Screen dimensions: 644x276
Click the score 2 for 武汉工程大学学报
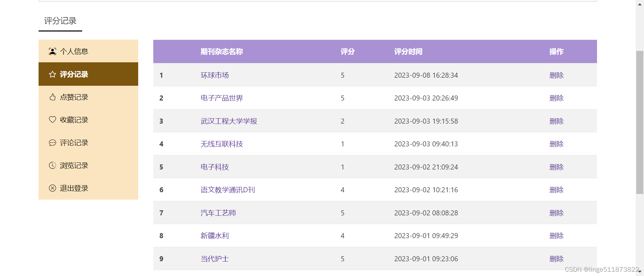(342, 121)
